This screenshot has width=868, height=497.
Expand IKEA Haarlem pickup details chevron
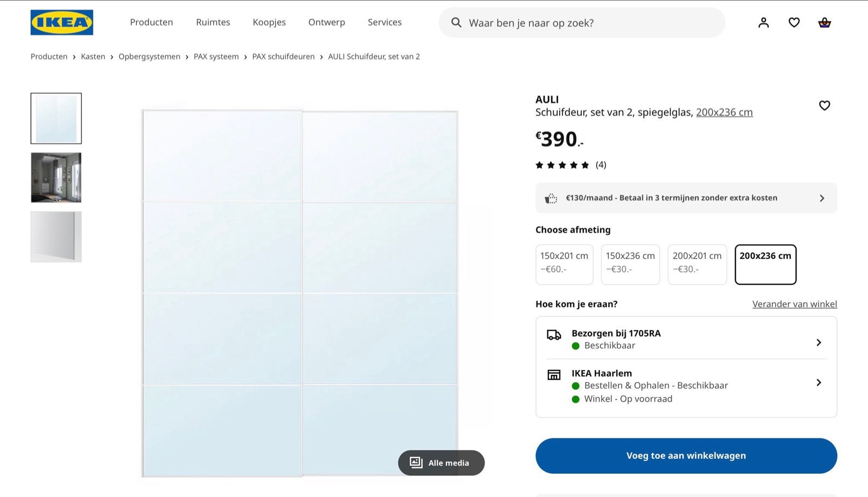tap(819, 383)
